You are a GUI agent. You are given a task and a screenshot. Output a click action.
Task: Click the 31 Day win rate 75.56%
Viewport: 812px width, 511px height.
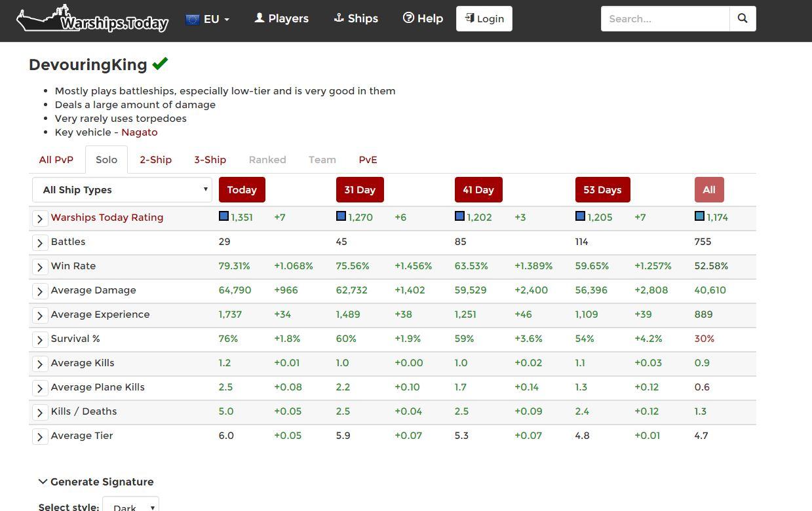[353, 265]
